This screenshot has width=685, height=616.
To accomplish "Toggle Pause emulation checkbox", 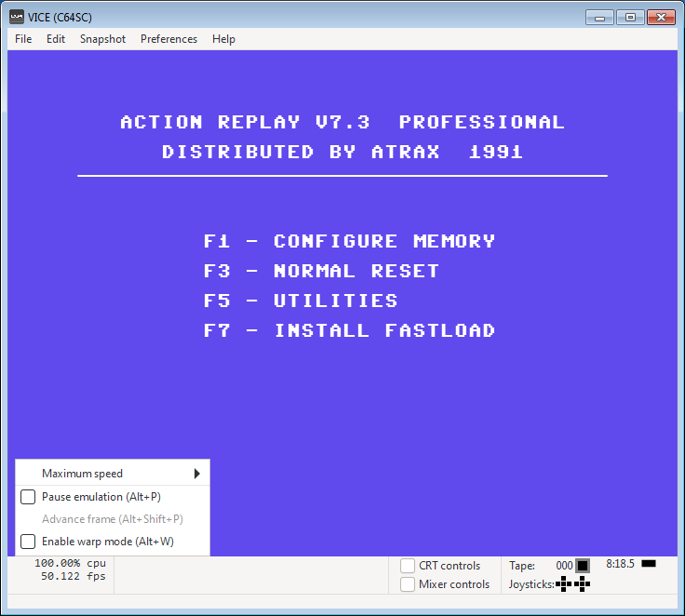I will [28, 497].
